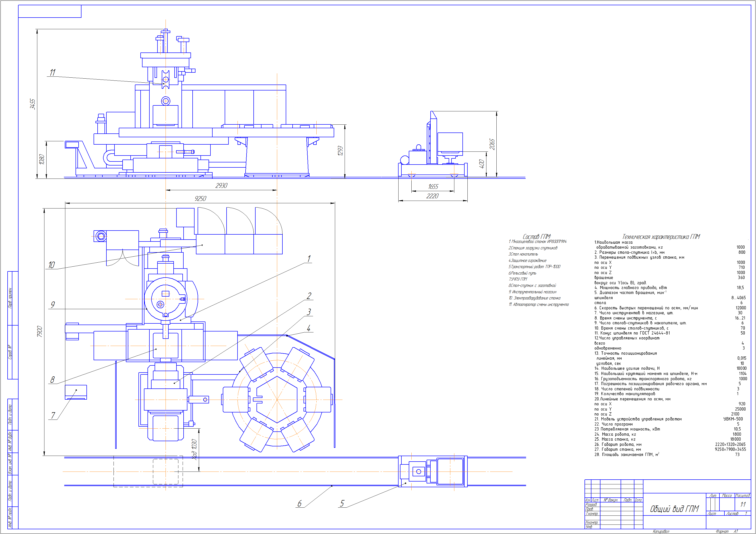756x534 pixels.
Task: Click callout number 11 in front view
Action: (x=52, y=72)
